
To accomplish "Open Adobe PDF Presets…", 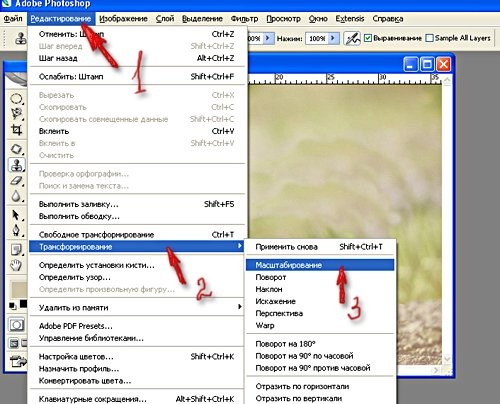I will tap(137, 326).
